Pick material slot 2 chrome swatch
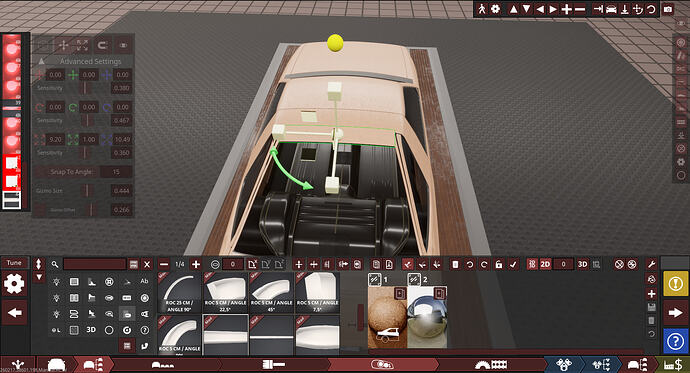The image size is (690, 373). coord(427,317)
